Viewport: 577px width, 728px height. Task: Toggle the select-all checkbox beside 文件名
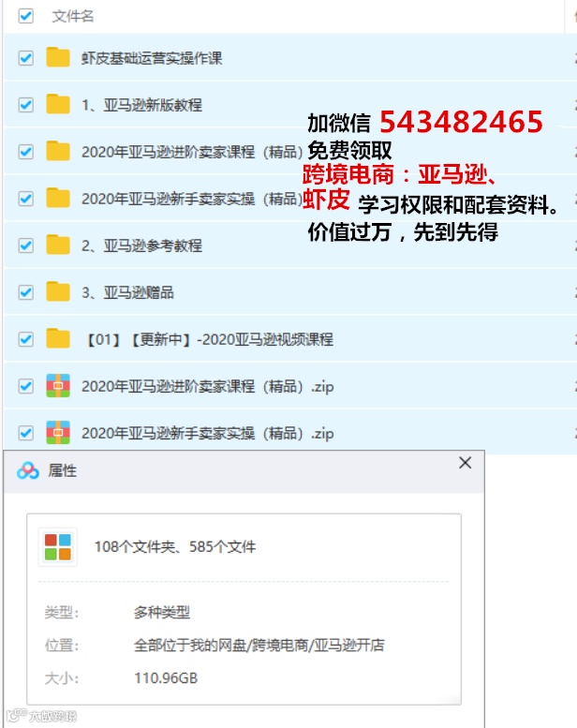[26, 16]
